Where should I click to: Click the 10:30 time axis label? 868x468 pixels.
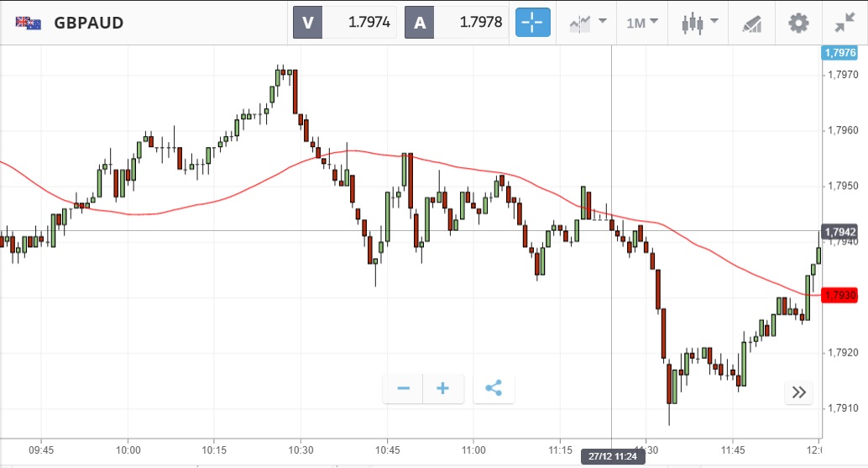301,450
